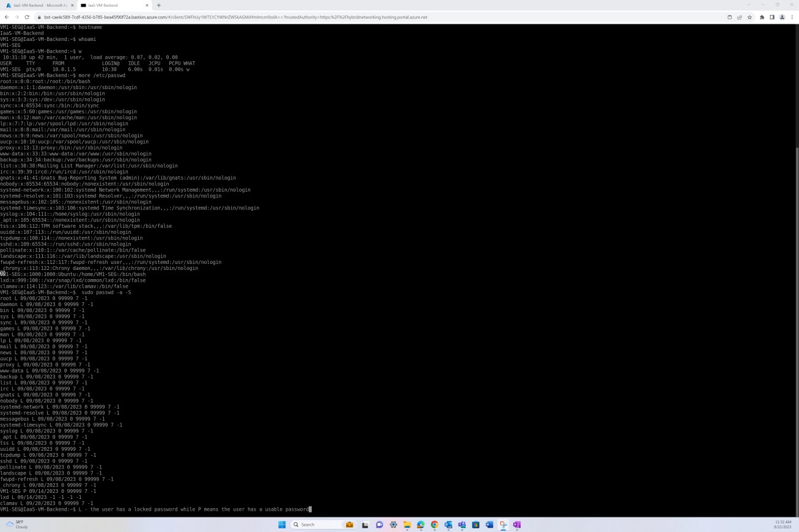Open Chrome's three-dot menu
Viewport: 799px width, 532px height.
pos(792,17)
